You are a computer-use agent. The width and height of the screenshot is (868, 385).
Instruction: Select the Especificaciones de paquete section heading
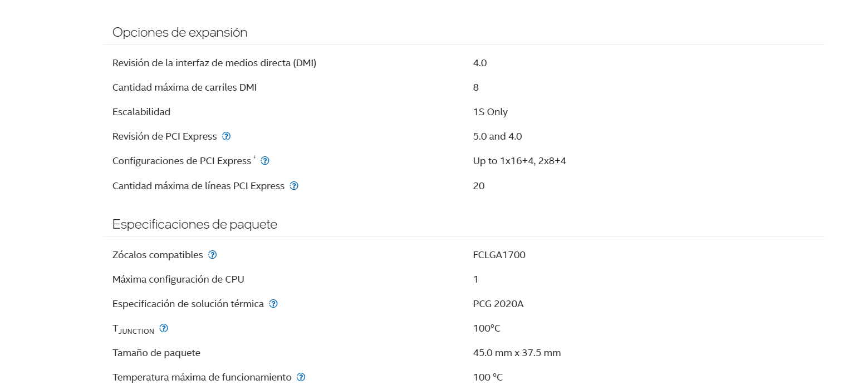pyautogui.click(x=195, y=224)
